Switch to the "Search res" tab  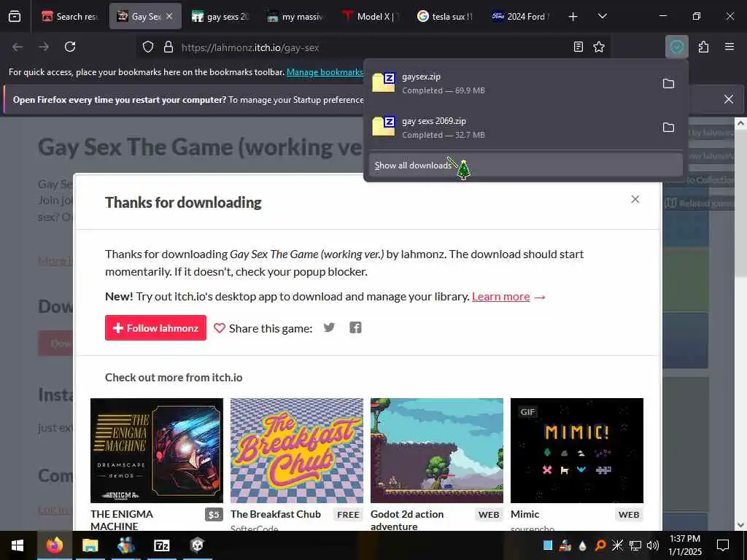70,17
